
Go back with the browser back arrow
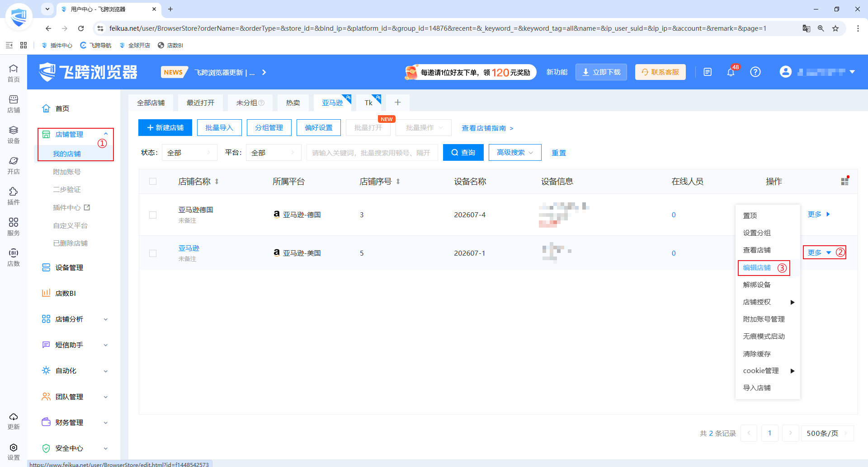tap(48, 28)
